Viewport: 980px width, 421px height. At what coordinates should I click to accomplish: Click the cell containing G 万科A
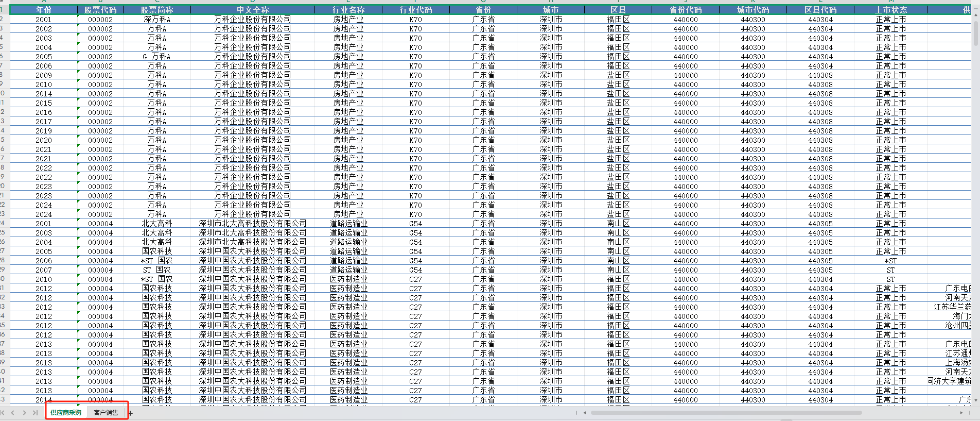(157, 57)
